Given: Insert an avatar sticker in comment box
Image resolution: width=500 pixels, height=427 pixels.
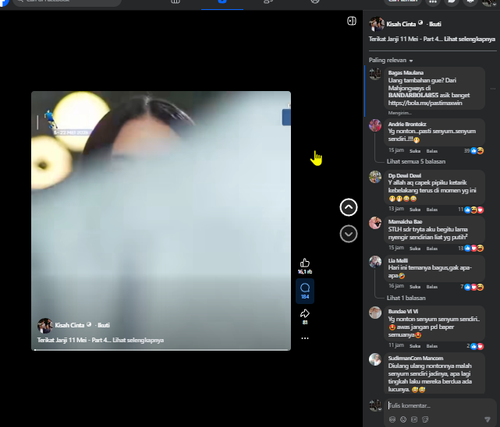Looking at the screenshot, I should [392, 419].
